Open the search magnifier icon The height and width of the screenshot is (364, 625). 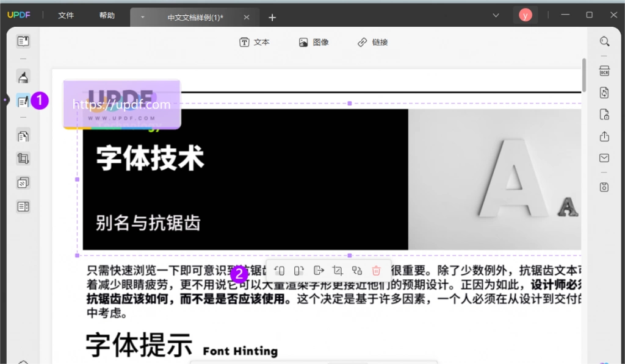click(x=604, y=41)
